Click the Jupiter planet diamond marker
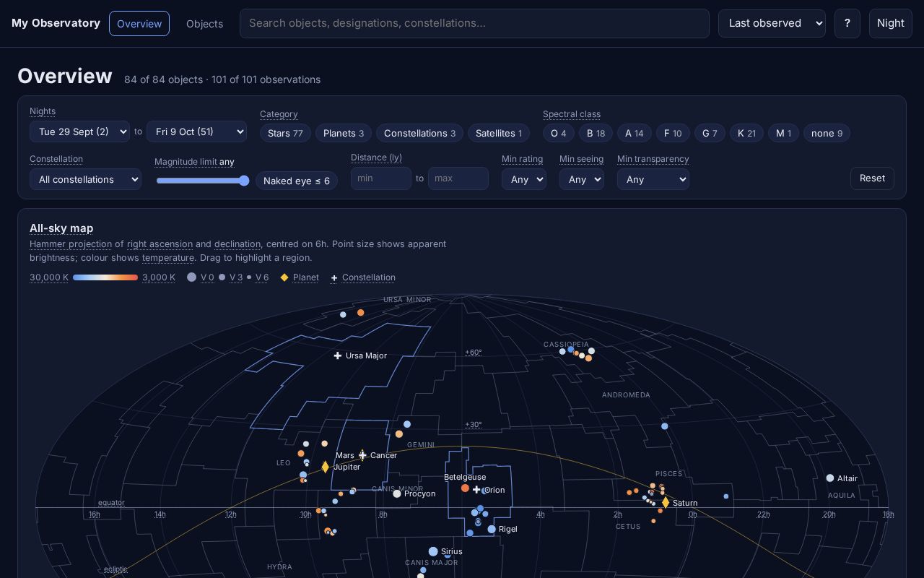924x578 pixels. click(x=326, y=467)
